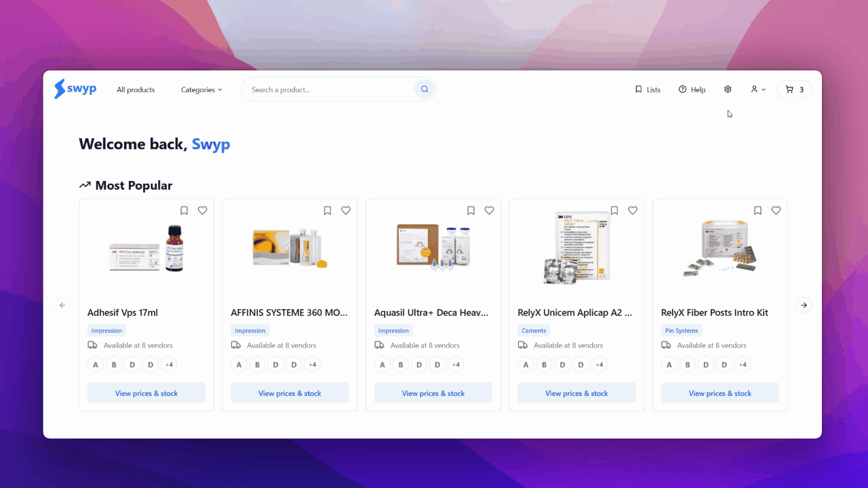The height and width of the screenshot is (488, 868).
Task: Open the shopping cart with 3 items
Action: point(794,89)
